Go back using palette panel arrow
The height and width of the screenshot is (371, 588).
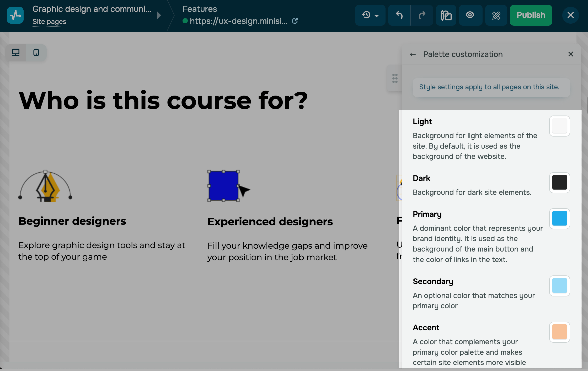pos(413,54)
